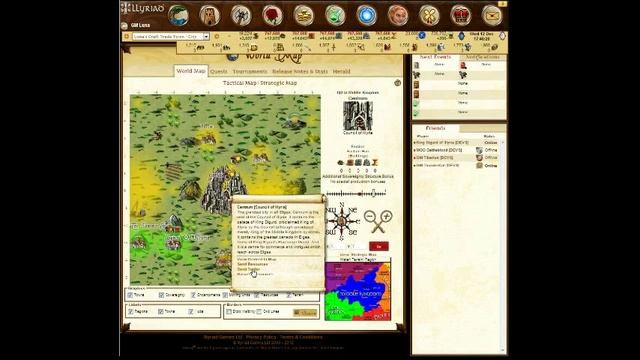Click the first green check icon in events
The image size is (640, 360).
pyautogui.click(x=416, y=103)
